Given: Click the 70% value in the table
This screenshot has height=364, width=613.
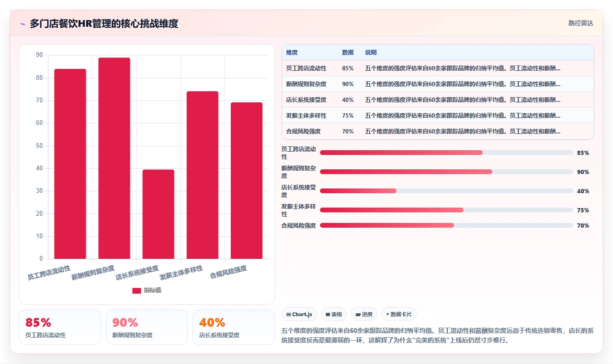Looking at the screenshot, I should [x=348, y=132].
